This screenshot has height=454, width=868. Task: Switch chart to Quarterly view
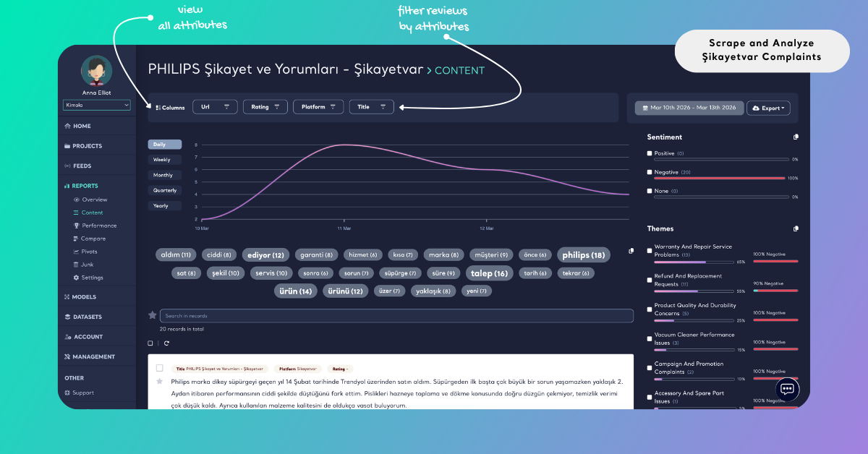[x=165, y=190]
